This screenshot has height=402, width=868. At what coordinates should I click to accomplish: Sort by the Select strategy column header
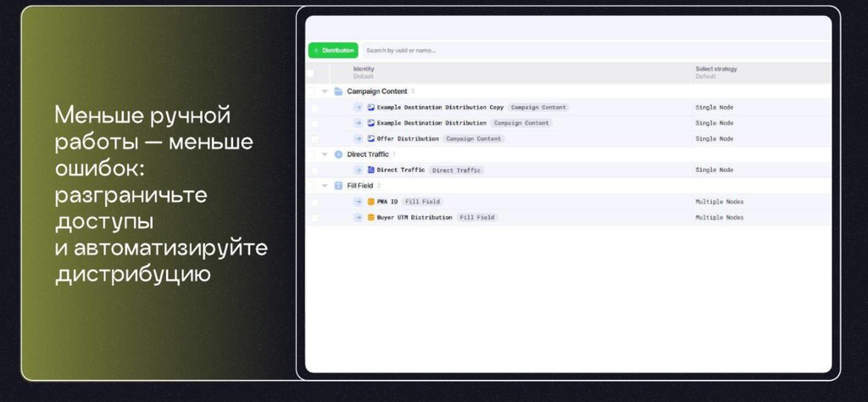point(716,70)
